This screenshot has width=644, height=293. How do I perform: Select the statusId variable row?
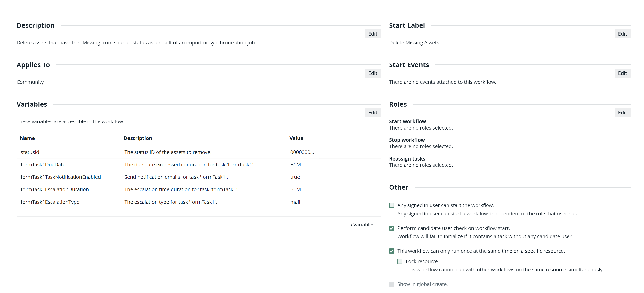coord(198,152)
